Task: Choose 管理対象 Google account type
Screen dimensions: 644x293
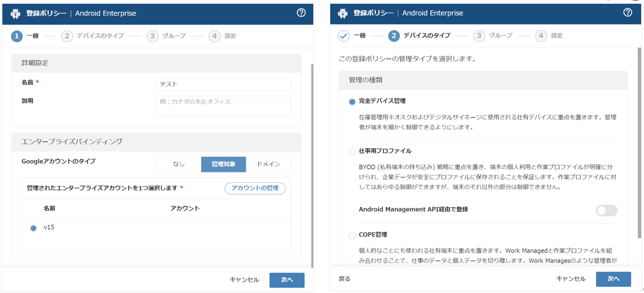Action: point(223,164)
